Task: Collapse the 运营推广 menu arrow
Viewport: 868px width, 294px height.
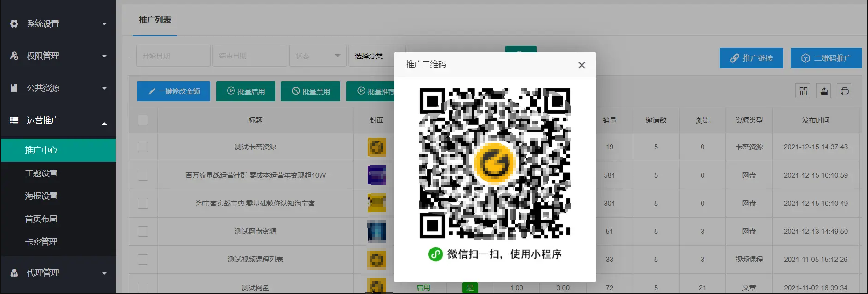Action: coord(104,123)
